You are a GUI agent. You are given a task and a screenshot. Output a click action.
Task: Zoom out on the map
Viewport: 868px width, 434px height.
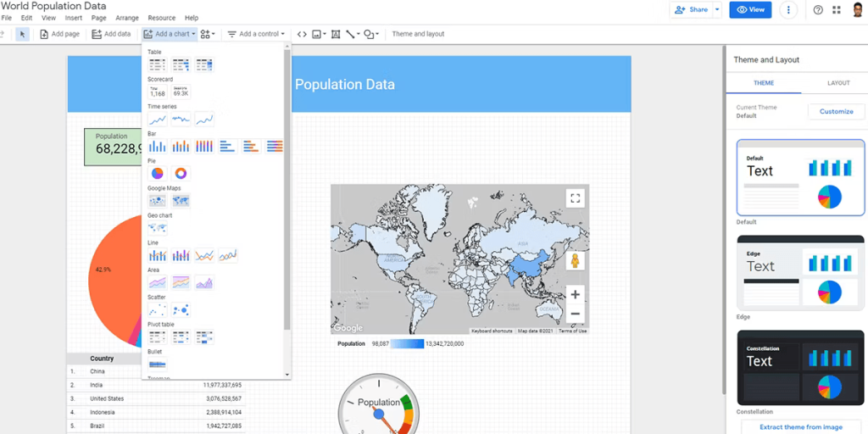(x=576, y=314)
